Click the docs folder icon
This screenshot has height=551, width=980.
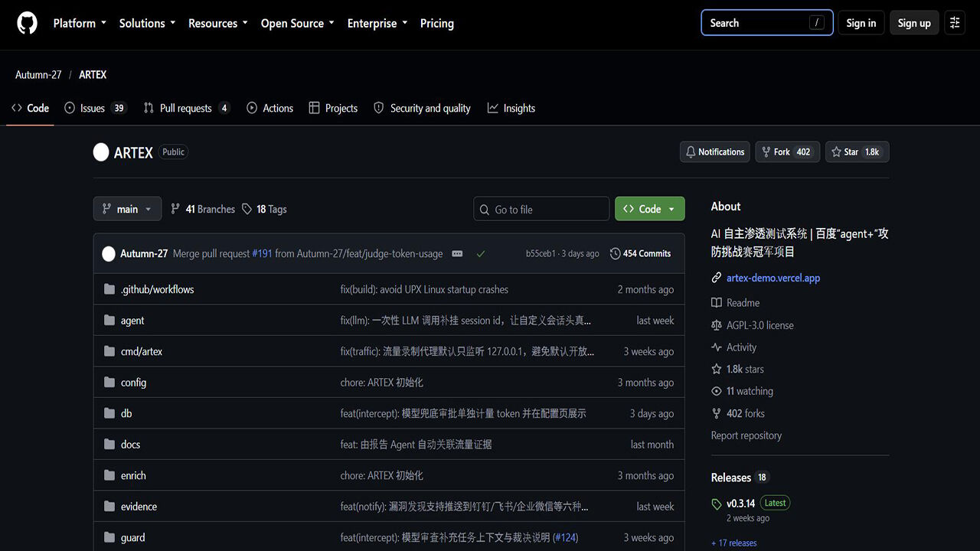tap(109, 445)
